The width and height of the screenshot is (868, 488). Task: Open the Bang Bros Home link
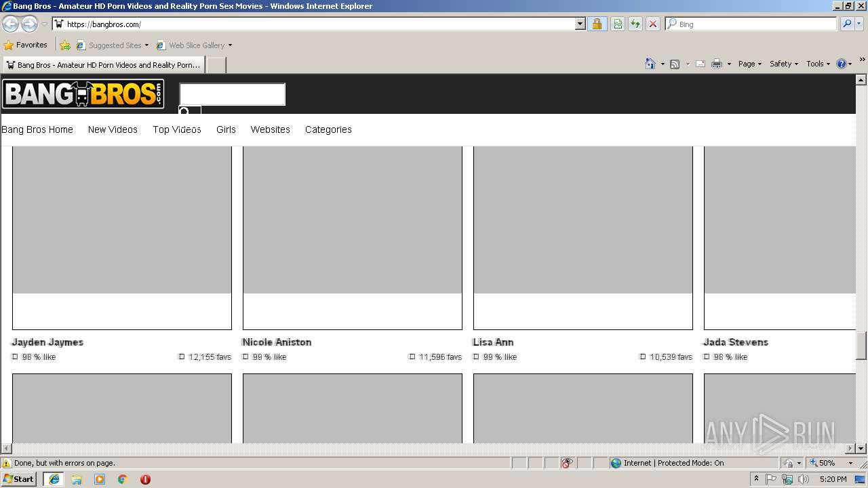[37, 129]
